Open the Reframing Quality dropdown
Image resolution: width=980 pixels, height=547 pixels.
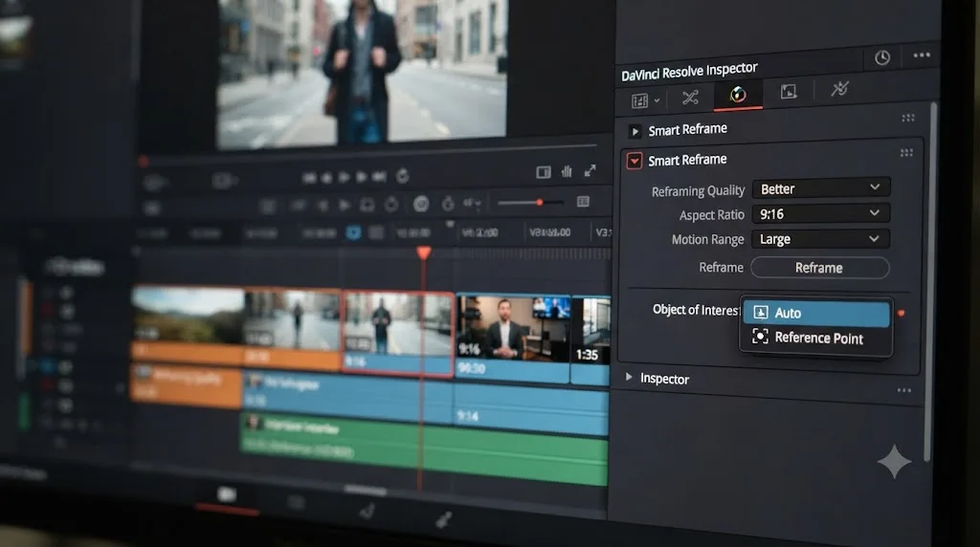pos(820,188)
